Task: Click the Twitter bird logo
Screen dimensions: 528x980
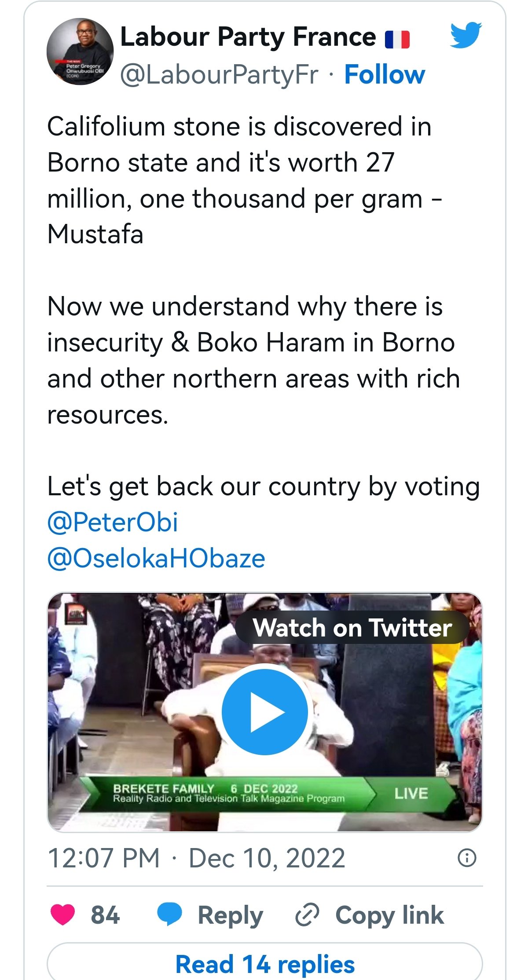Action: (x=466, y=35)
